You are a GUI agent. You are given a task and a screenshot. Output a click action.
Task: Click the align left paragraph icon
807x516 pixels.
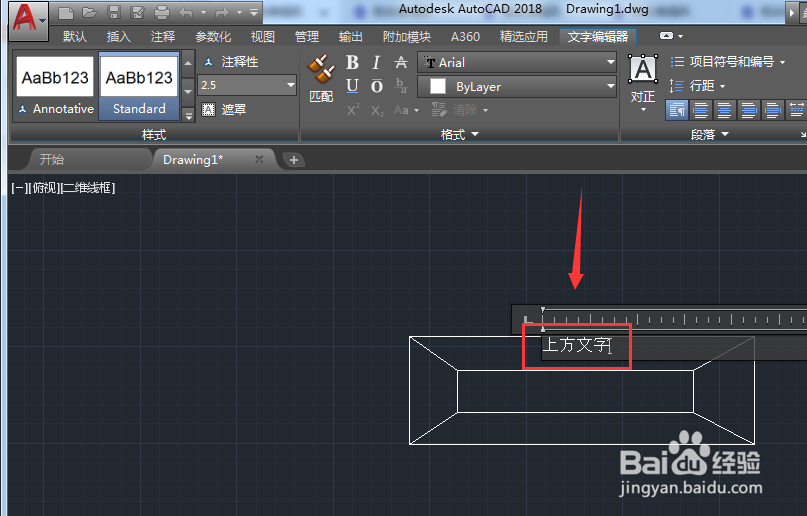pos(700,110)
